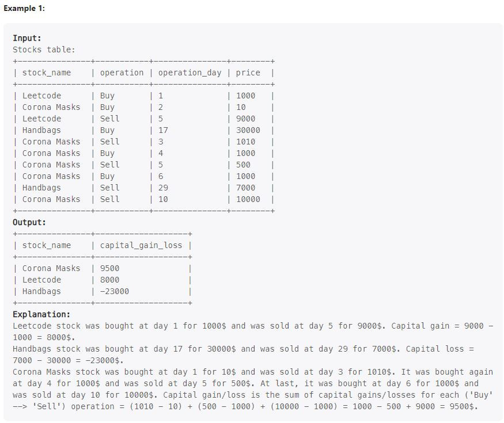Screen dimensions: 504x423
Task: Click the "Example 1:" heading
Action: click(24, 9)
